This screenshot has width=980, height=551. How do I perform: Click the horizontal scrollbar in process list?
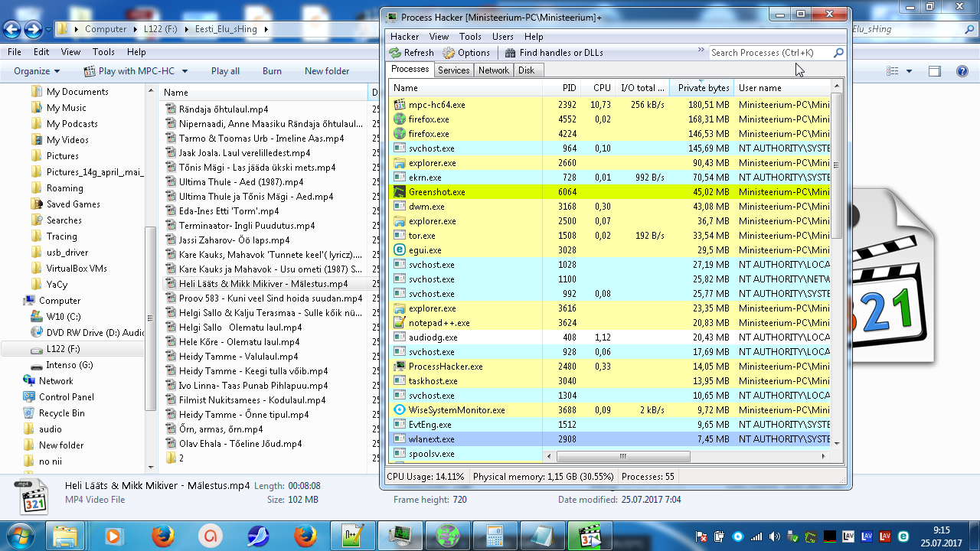tap(623, 456)
